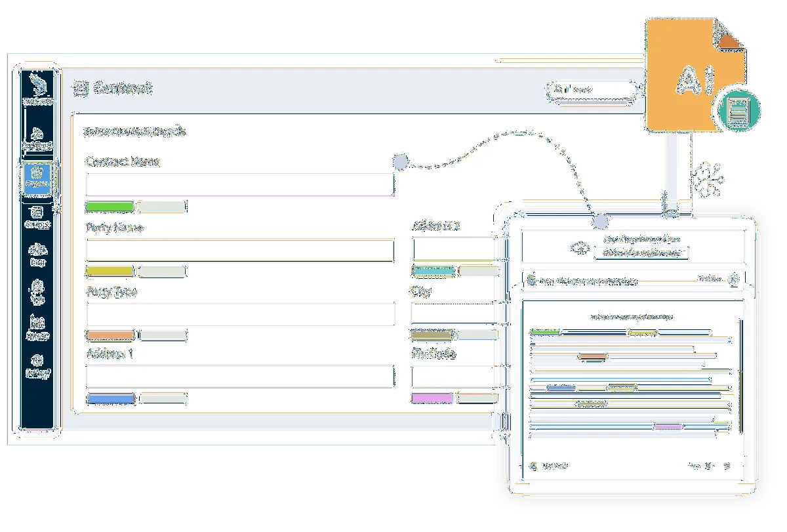
Task: Click the icon at bottom-left of document footer
Action: pos(533,466)
